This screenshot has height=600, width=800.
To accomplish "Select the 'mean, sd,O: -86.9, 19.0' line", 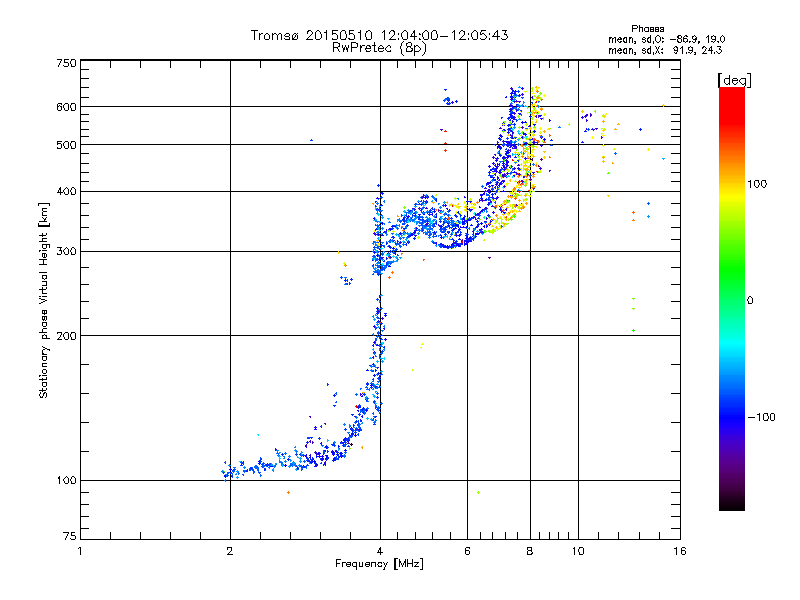I will (666, 39).
